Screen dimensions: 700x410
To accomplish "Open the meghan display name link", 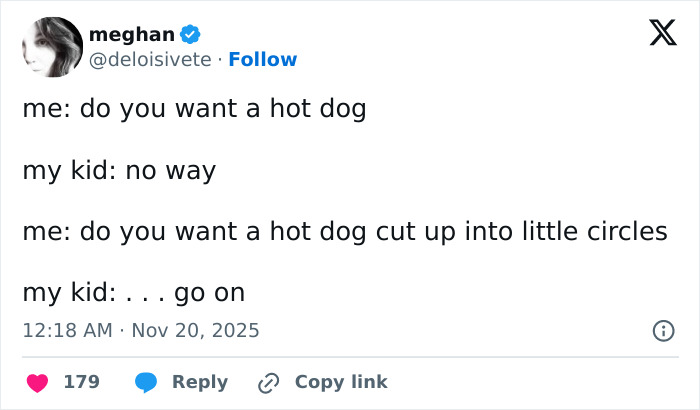I will tap(131, 35).
